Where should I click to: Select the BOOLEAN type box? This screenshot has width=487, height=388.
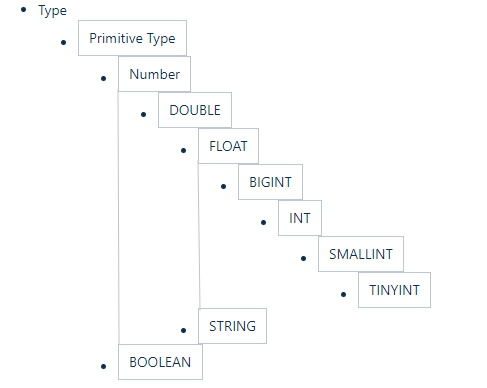(160, 362)
